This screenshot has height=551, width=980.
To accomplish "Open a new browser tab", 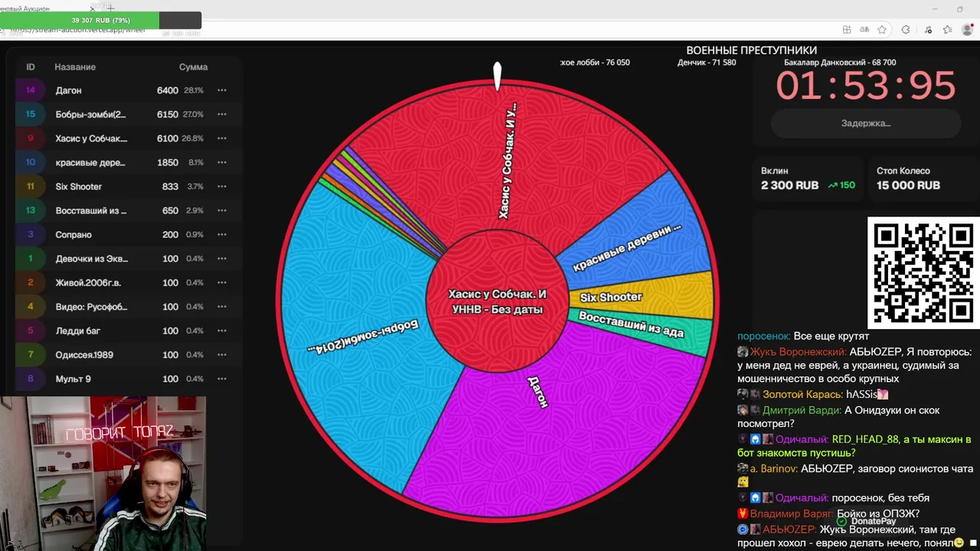I will click(109, 8).
